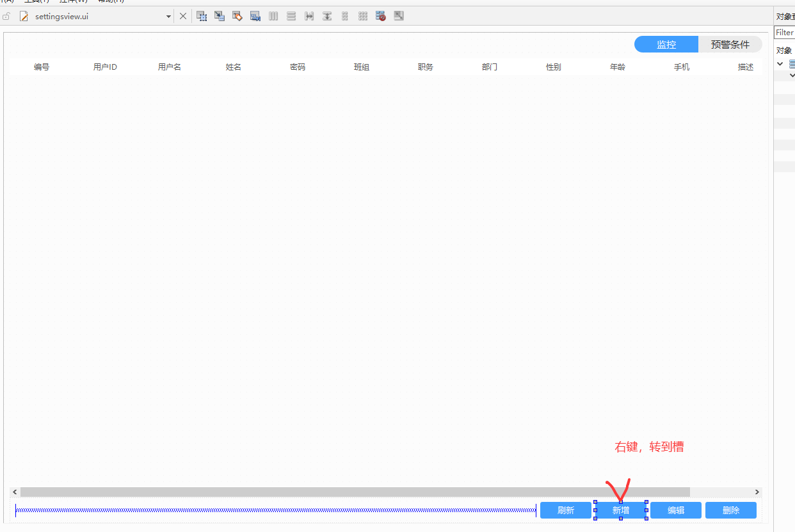Click the table's right scroll arrow
This screenshot has height=532, width=795.
[x=757, y=492]
